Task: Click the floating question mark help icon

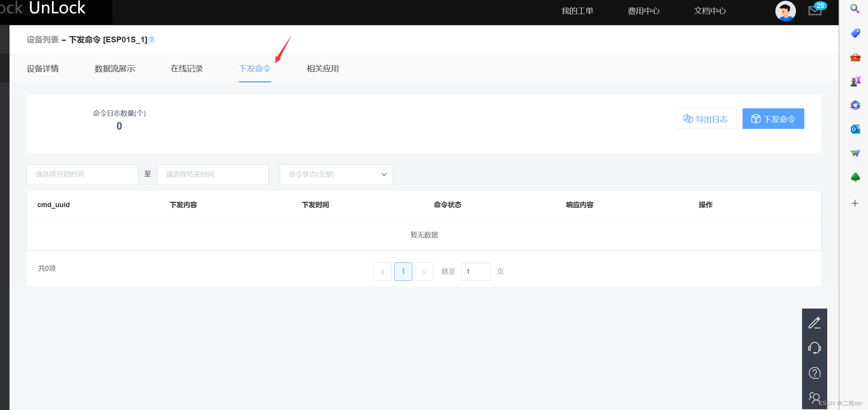Action: click(815, 373)
